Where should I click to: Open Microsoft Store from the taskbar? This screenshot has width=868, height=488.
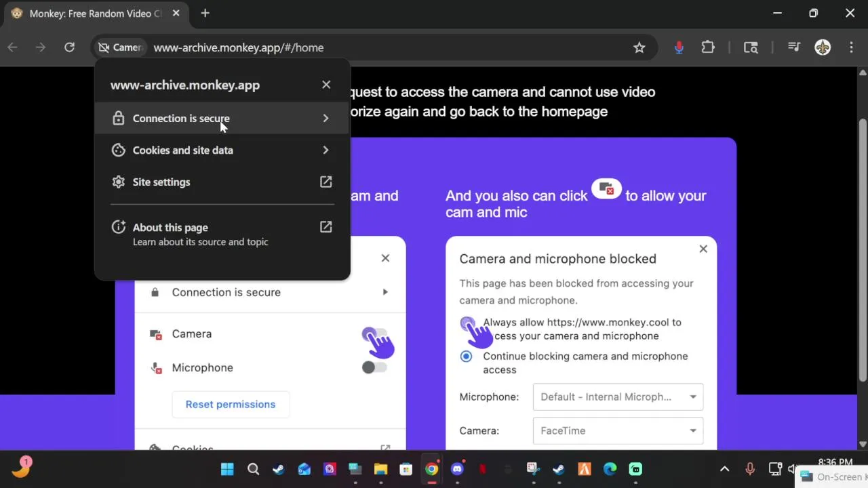[406, 469]
